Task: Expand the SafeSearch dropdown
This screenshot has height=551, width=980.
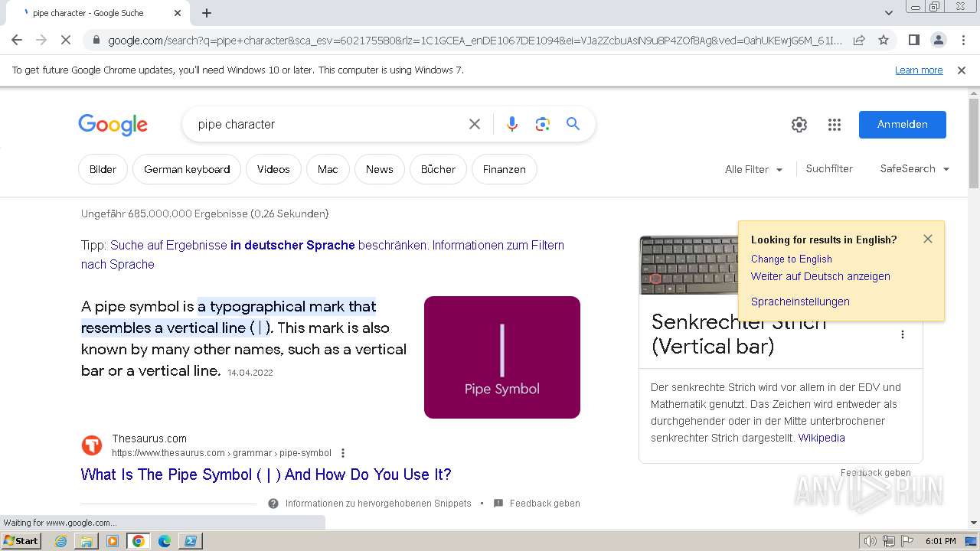Action: [x=915, y=169]
